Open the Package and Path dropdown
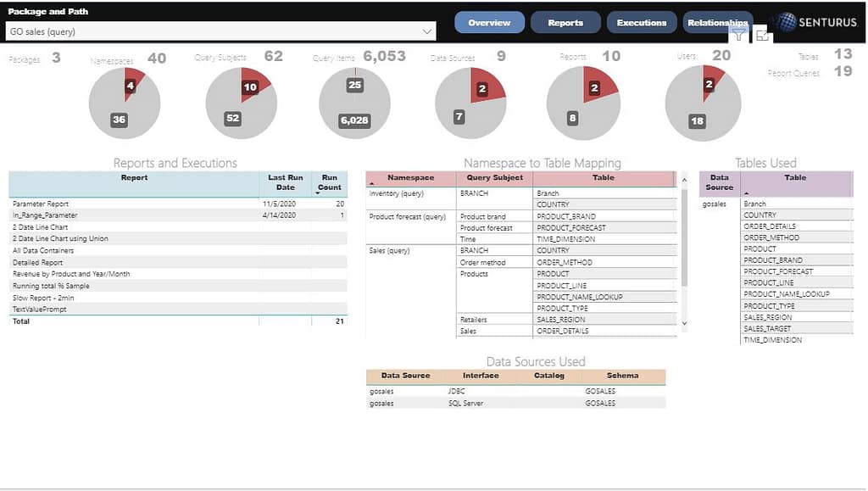The image size is (868, 491). pyautogui.click(x=426, y=31)
